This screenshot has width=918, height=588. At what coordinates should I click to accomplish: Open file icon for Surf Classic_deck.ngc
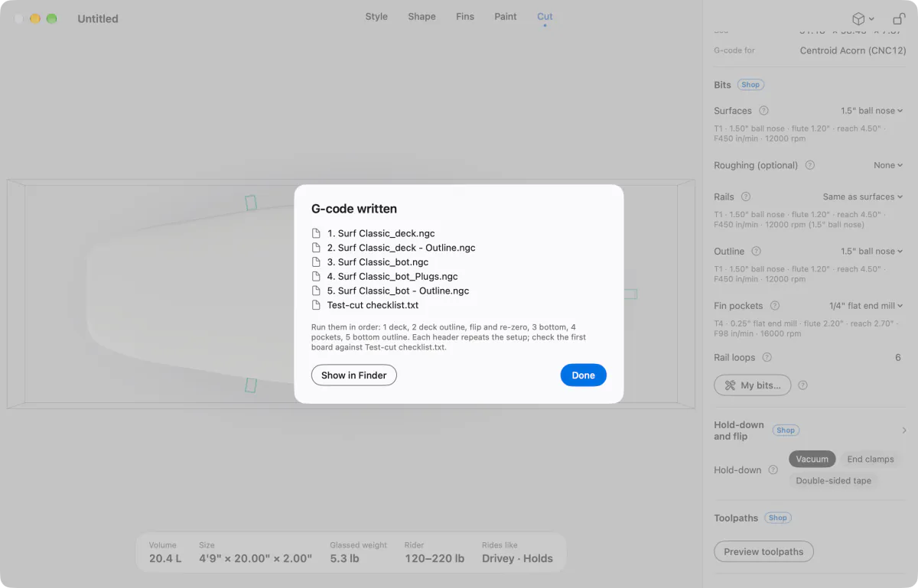click(x=316, y=233)
